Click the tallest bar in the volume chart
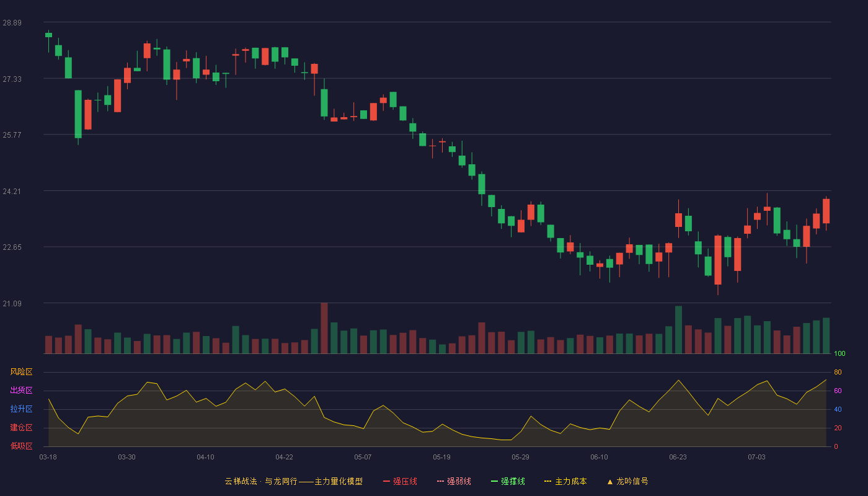868x496 pixels. (x=324, y=328)
